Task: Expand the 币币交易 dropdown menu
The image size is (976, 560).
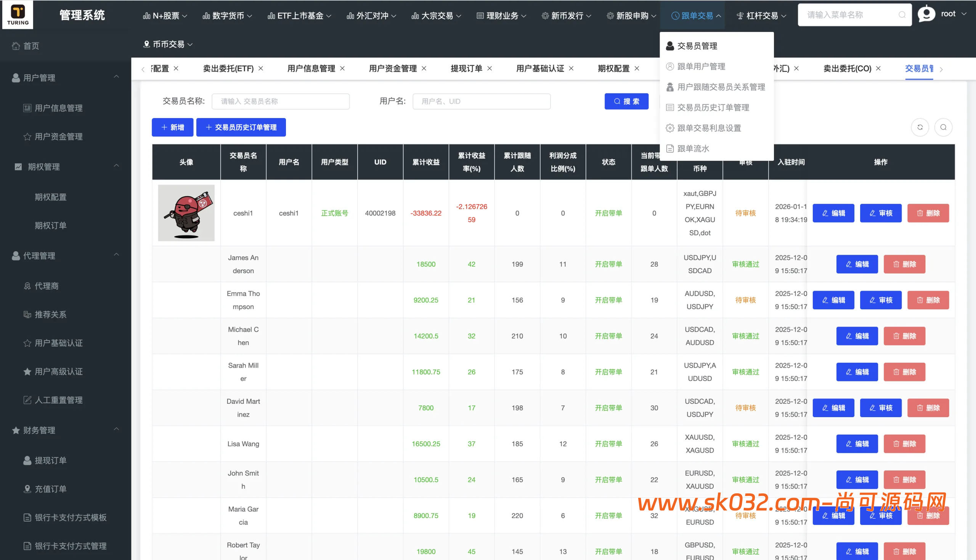Action: click(168, 44)
